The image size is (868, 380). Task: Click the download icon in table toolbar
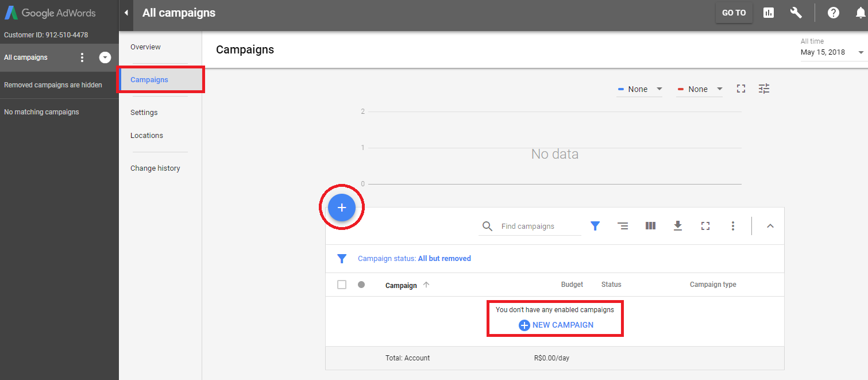point(678,226)
